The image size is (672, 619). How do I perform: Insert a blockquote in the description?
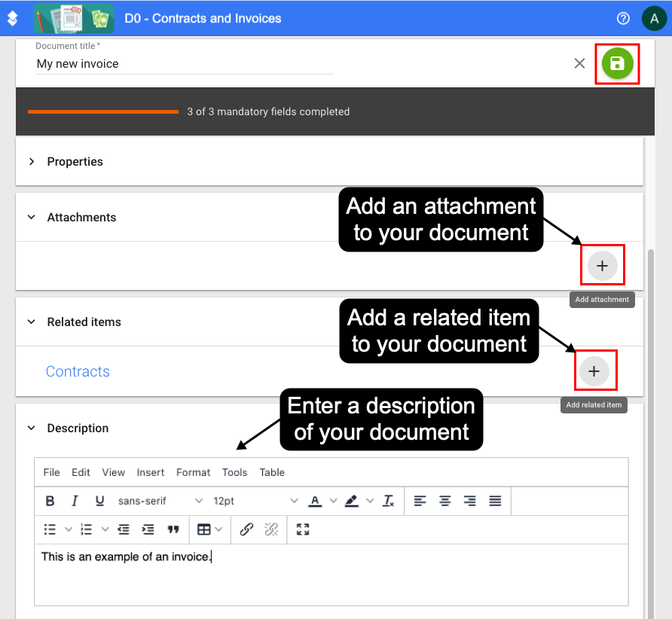[173, 529]
